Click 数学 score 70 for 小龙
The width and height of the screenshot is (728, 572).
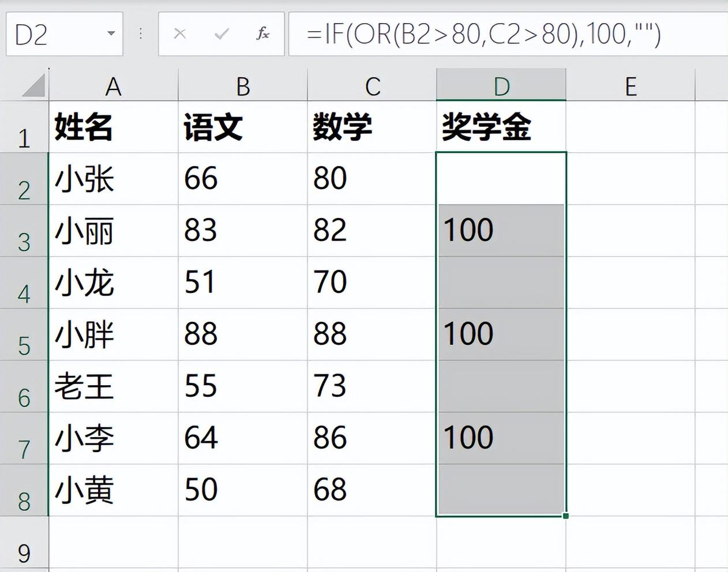point(372,283)
